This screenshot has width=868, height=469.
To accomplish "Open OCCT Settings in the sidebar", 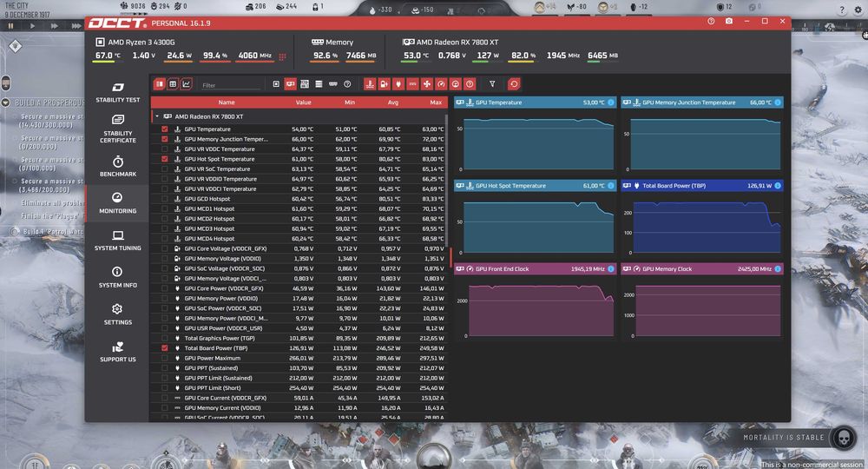I will tap(117, 314).
